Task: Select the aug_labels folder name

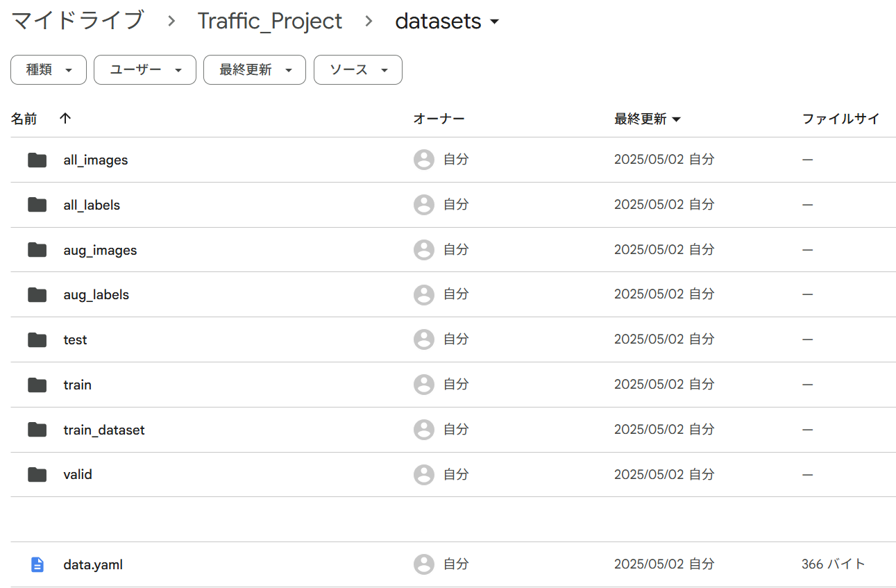Action: (96, 295)
